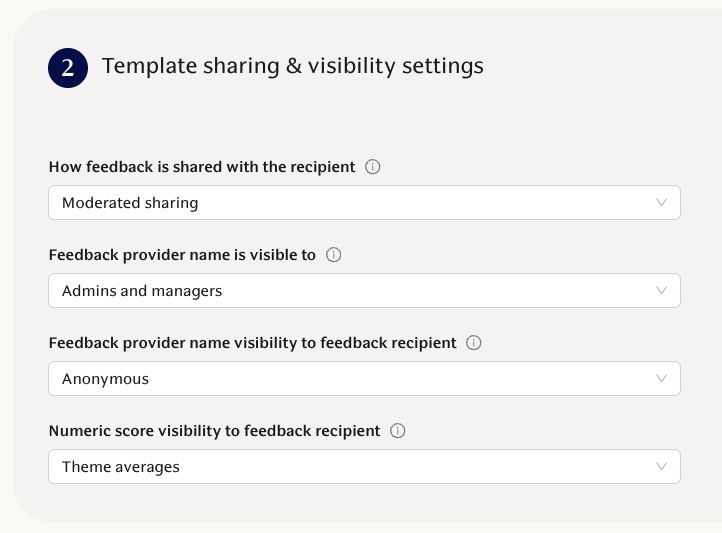Click the 'How feedback is shared with the recipient' label
This screenshot has width=722, height=533.
click(202, 167)
